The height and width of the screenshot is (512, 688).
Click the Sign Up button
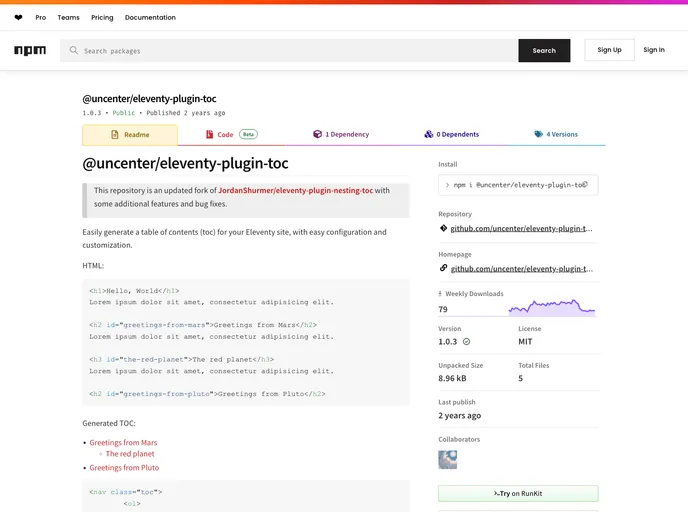pos(609,50)
